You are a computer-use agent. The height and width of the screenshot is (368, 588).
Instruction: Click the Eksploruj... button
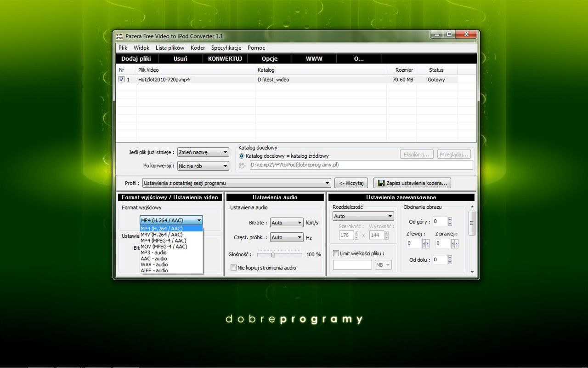(x=417, y=155)
